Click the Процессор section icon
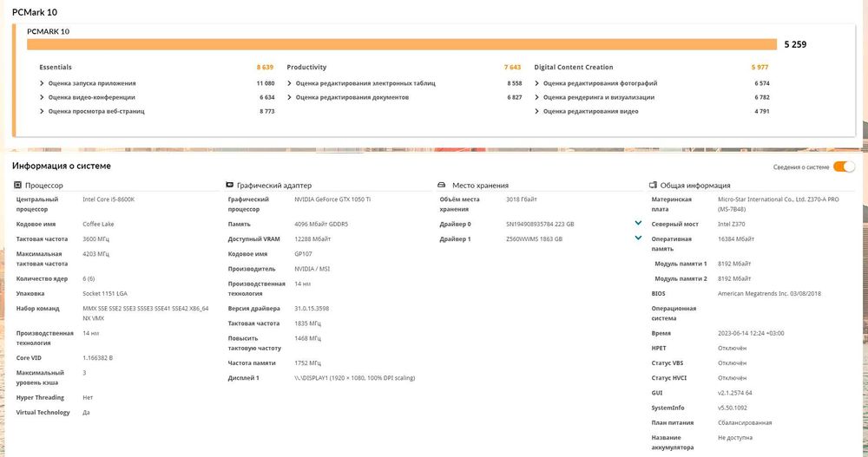Viewport: 868px width, 457px height. pos(17,185)
